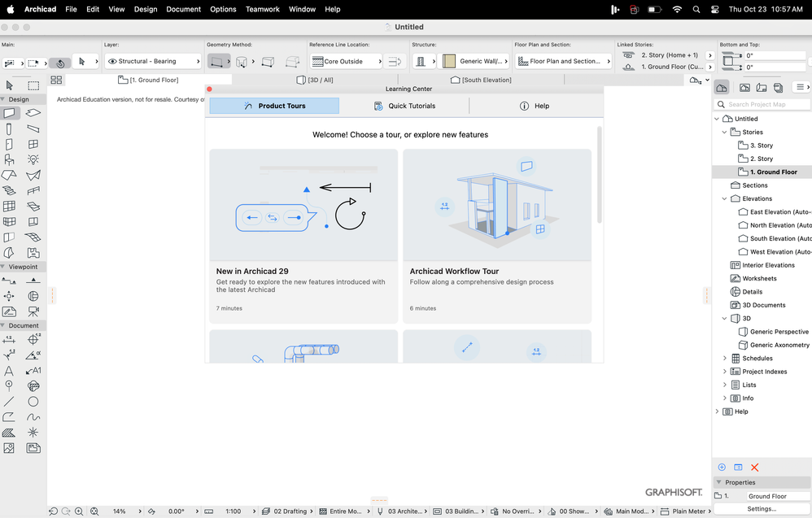Pick the Railing tool
812x518 pixels.
pyautogui.click(x=33, y=191)
